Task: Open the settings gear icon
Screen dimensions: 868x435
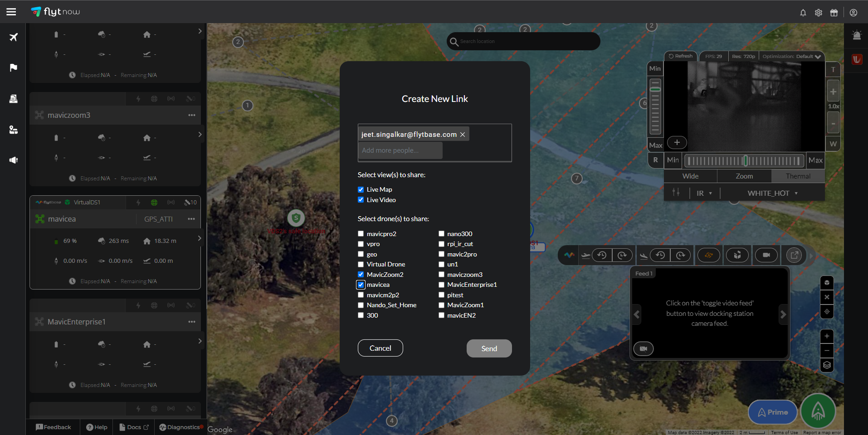Action: coord(818,13)
